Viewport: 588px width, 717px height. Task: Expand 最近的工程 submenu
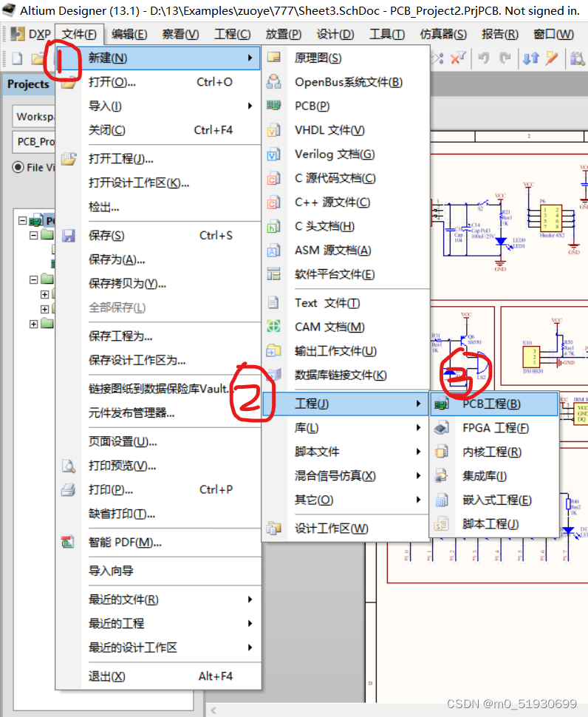(158, 624)
